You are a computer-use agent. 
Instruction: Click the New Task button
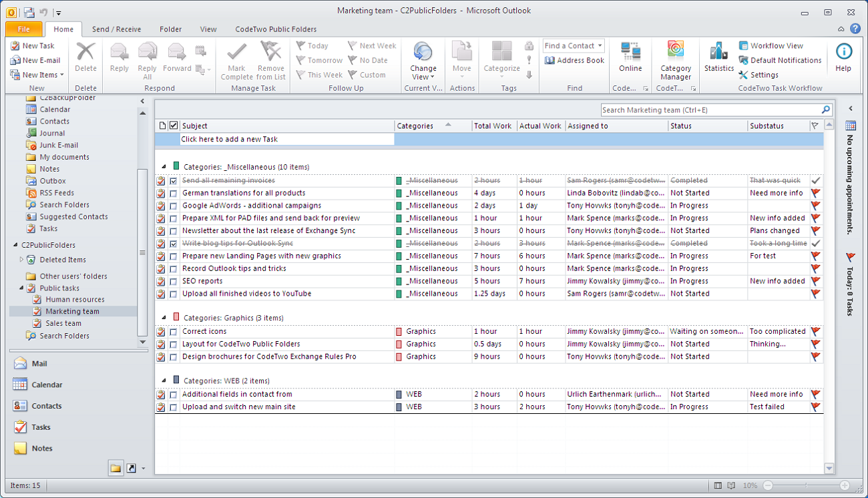click(33, 46)
